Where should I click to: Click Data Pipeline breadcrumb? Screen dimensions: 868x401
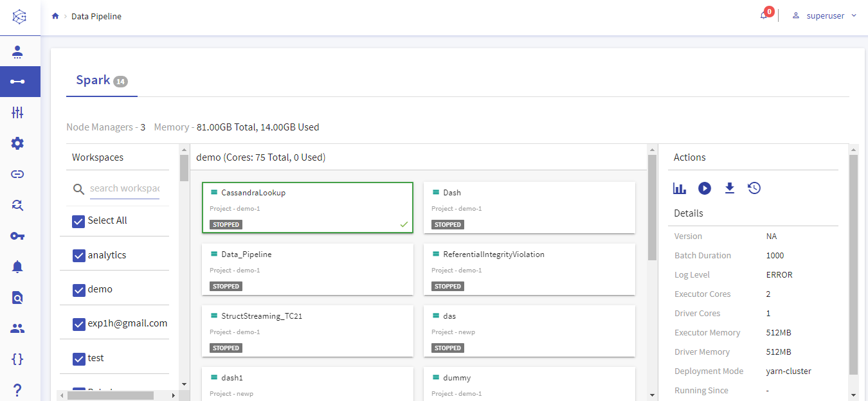click(96, 16)
